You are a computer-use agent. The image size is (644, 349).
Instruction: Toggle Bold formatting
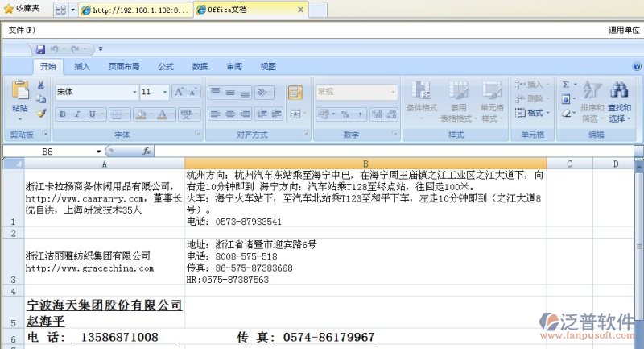tap(63, 114)
